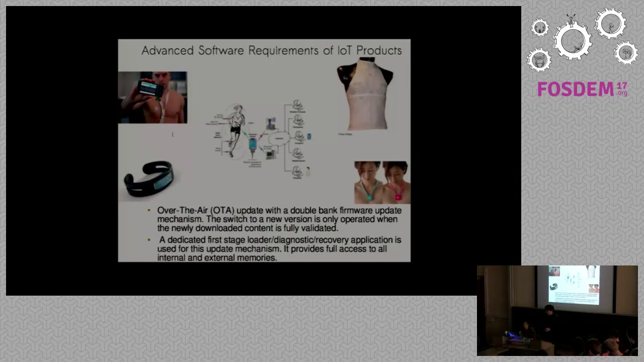Click the speaker camera view thumbnail

pos(557,310)
